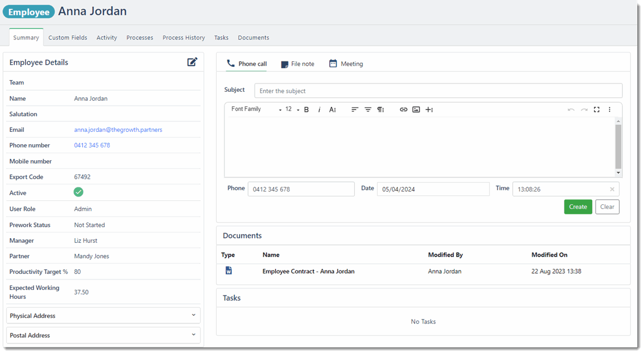The image size is (644, 354).
Task: Open the Process History tab
Action: 183,37
